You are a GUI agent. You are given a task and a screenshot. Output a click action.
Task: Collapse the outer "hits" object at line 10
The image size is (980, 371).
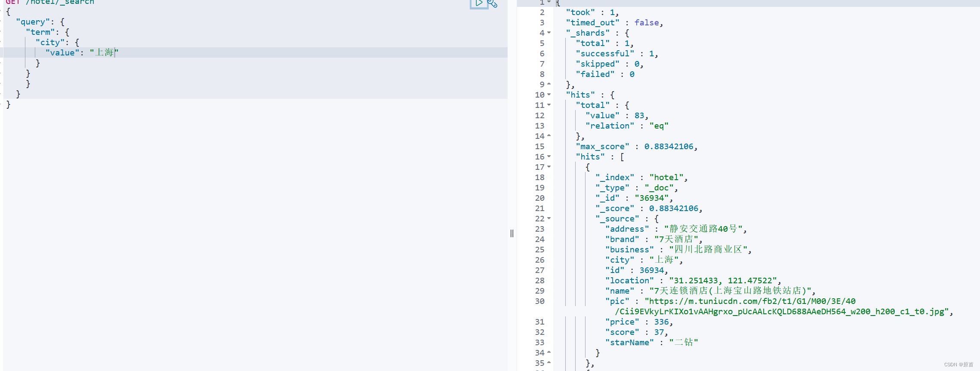coord(549,95)
